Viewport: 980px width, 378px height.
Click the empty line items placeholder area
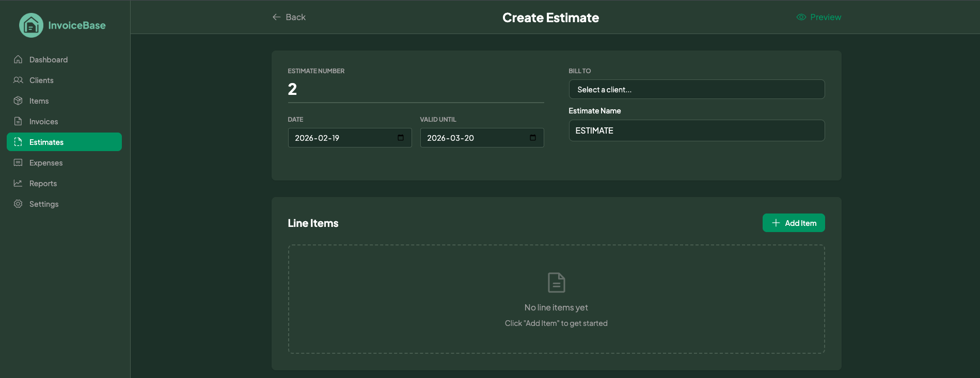point(556,299)
